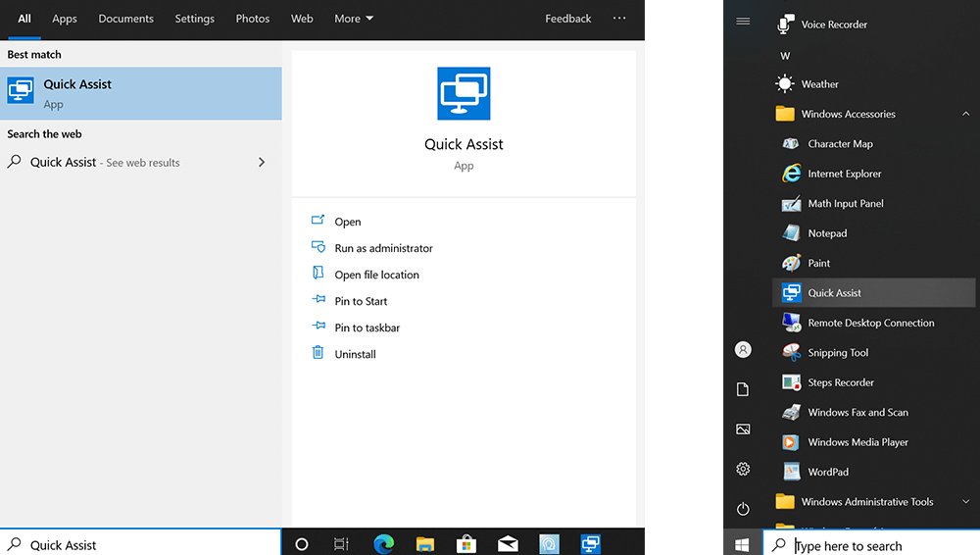Open Microsoft Edge from the taskbar
The image size is (980, 555).
click(383, 544)
